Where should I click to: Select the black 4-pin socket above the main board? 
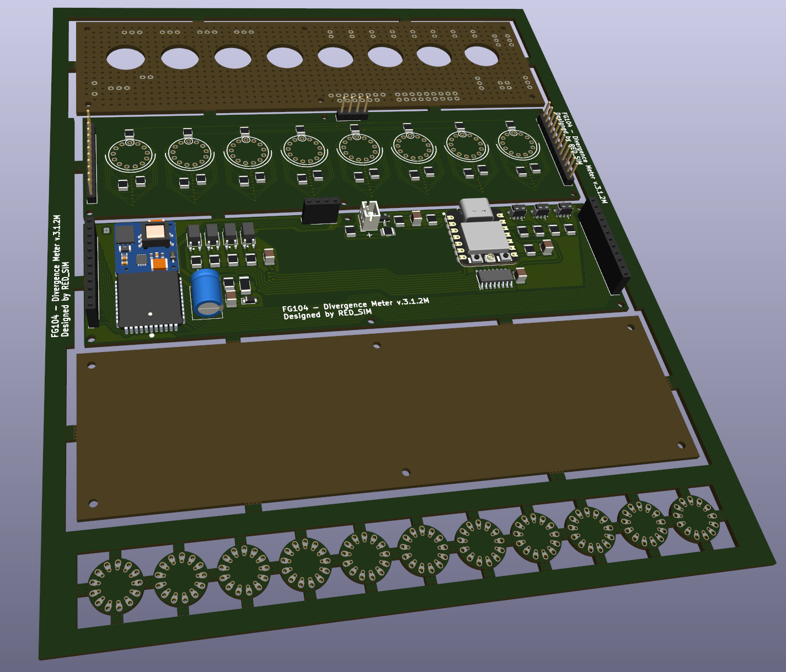tap(320, 210)
